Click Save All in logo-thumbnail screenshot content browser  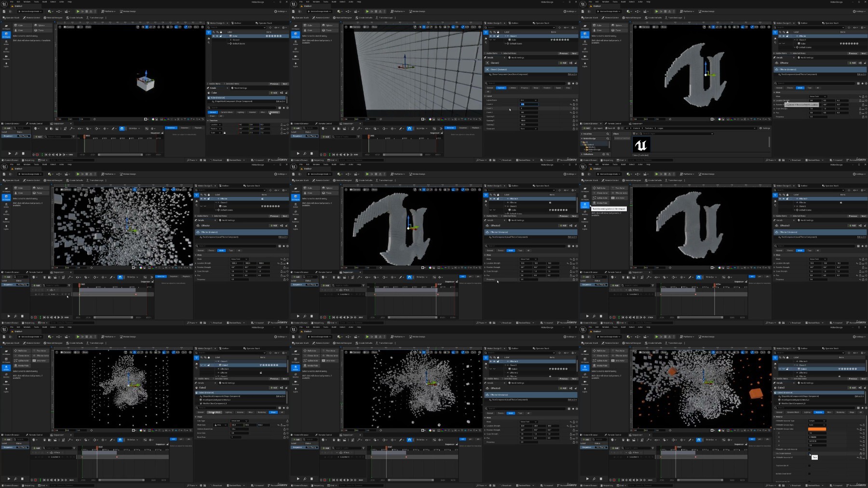click(x=610, y=128)
